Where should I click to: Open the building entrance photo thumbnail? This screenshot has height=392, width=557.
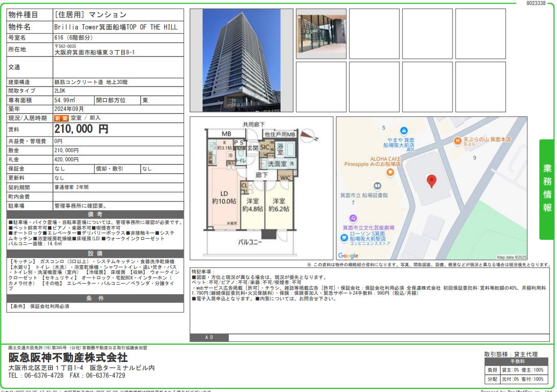321,34
